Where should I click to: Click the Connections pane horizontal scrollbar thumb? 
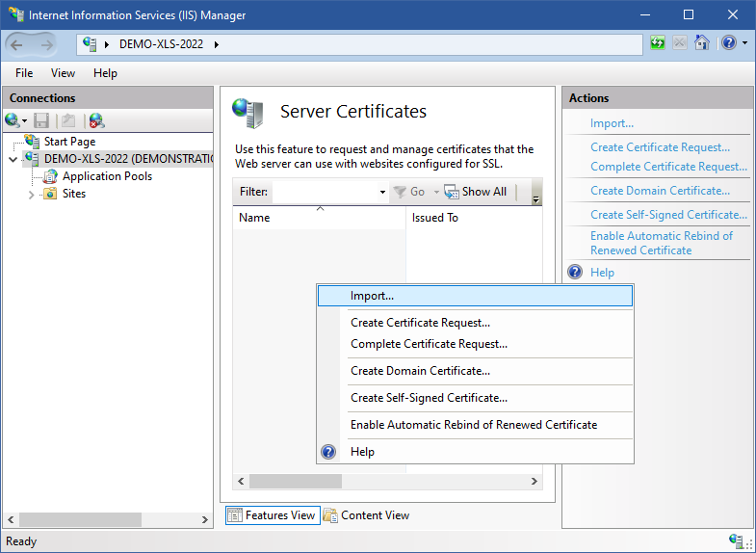tap(81, 519)
